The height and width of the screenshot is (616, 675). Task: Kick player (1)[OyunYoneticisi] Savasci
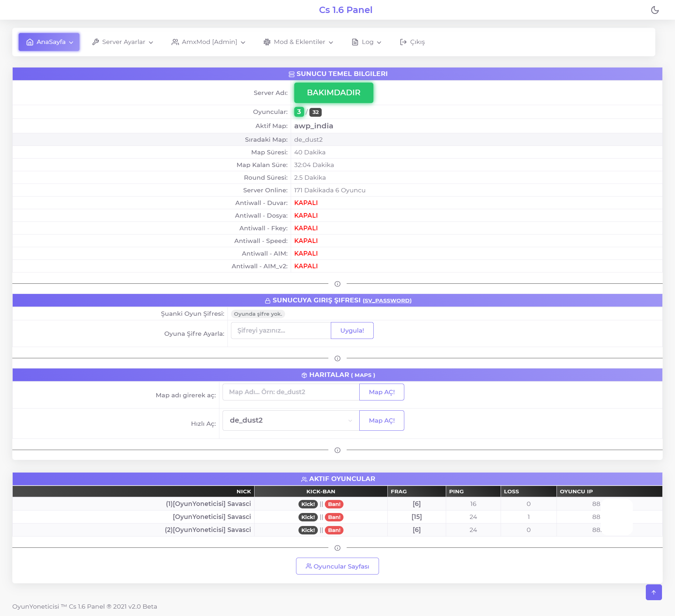tap(308, 504)
